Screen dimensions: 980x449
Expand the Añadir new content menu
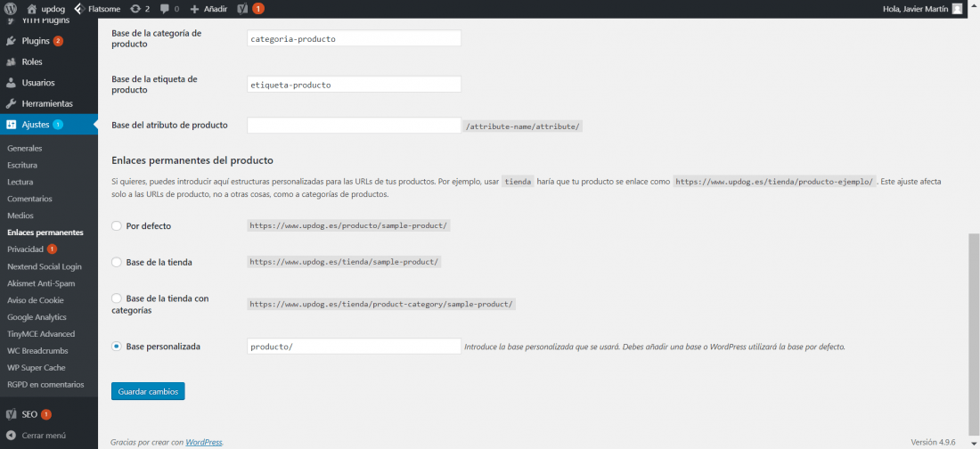coord(208,9)
